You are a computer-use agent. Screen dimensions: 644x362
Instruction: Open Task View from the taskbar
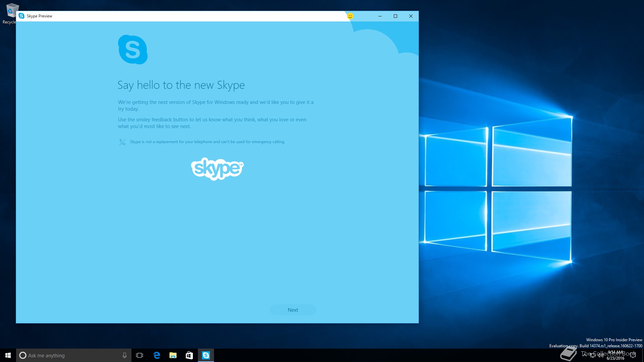click(140, 355)
